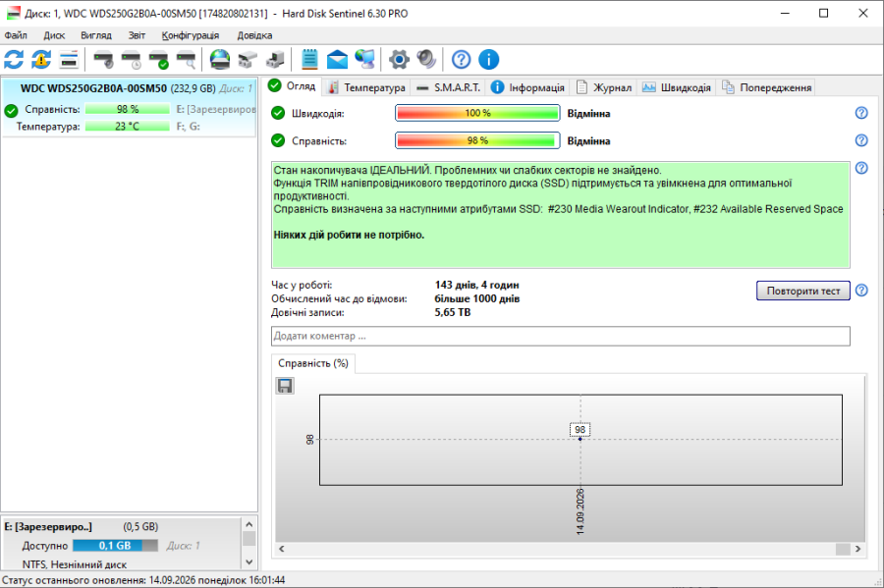Click the globe and monitor toolbar icon
The image size is (884, 588).
coord(364,59)
